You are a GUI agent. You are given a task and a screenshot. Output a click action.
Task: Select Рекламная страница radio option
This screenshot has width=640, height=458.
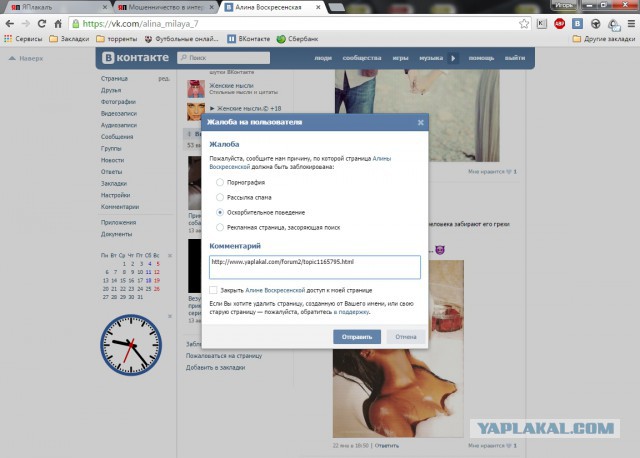[220, 227]
